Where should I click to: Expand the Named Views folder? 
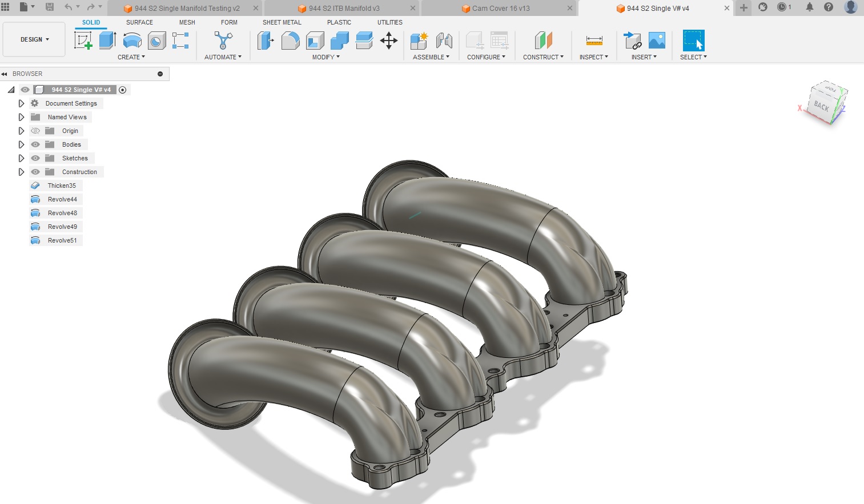21,116
